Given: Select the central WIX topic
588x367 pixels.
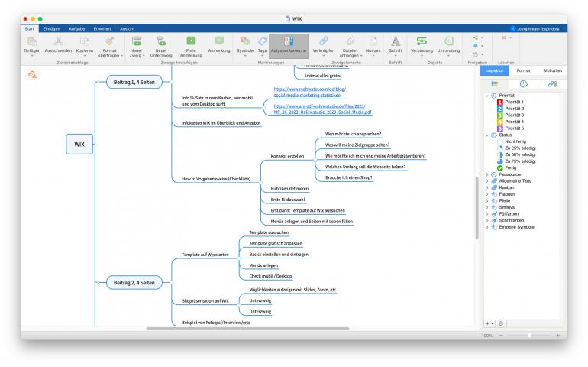Looking at the screenshot, I should pos(79,145).
